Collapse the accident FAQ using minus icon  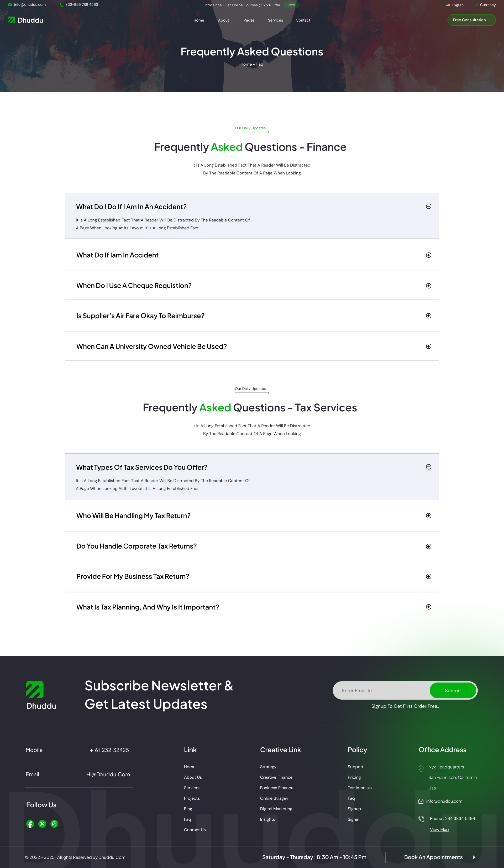429,206
